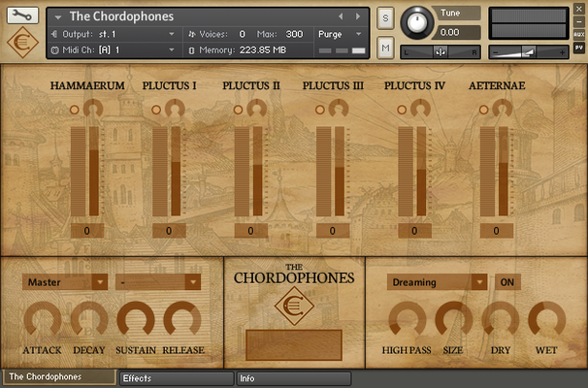Open the Master envelope dropdown

click(x=65, y=282)
